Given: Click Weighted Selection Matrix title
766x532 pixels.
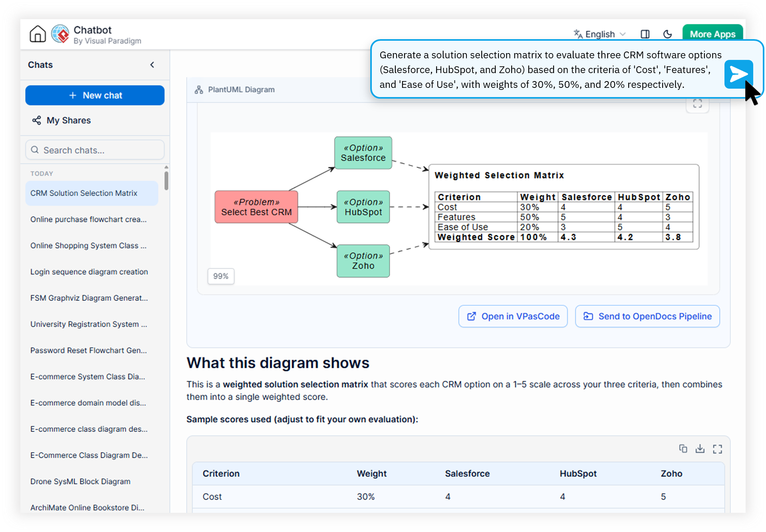Looking at the screenshot, I should click(x=499, y=175).
